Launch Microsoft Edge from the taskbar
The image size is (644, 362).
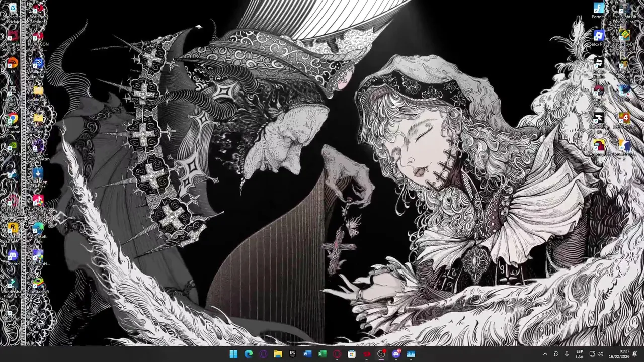click(x=249, y=354)
